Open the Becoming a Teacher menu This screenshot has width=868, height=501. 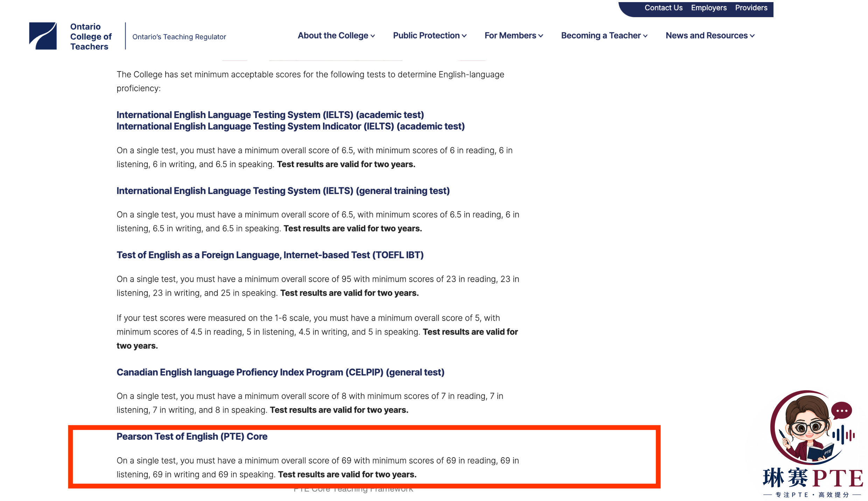[x=604, y=35]
